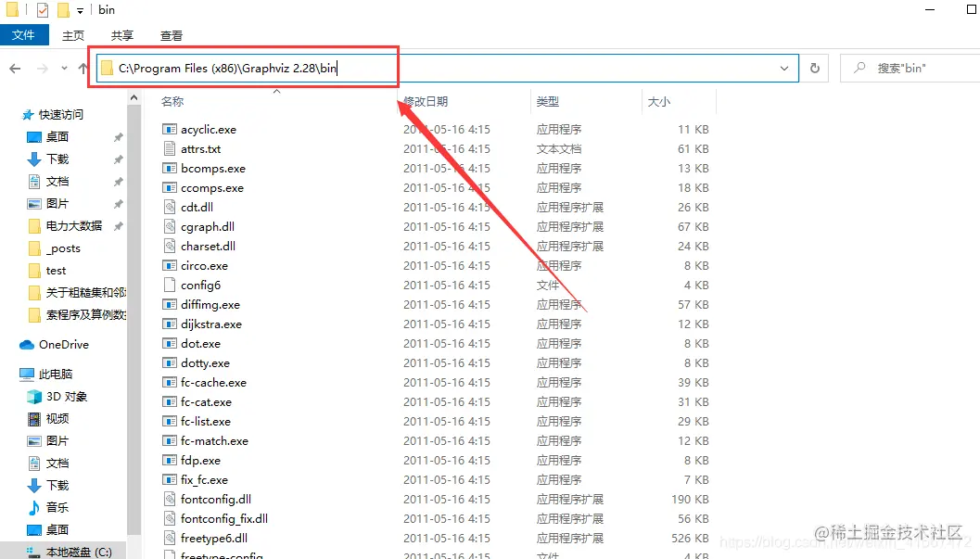Switch to the 主页 ribbon tab
The height and width of the screenshot is (559, 980).
73,35
